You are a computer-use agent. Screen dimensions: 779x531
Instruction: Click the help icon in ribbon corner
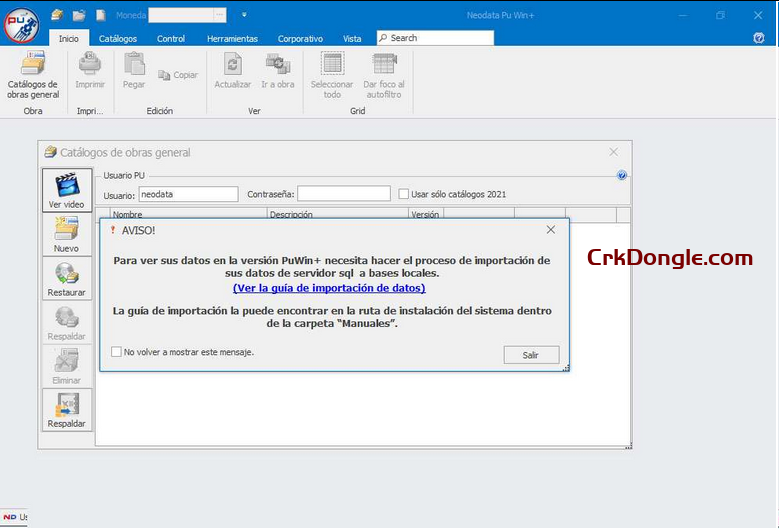pyautogui.click(x=759, y=38)
